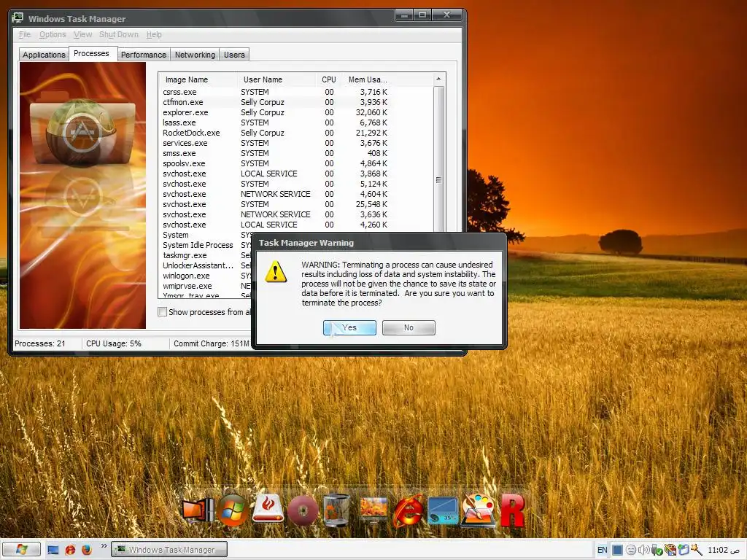Switch to the Applications tab
747x560 pixels.
point(44,55)
